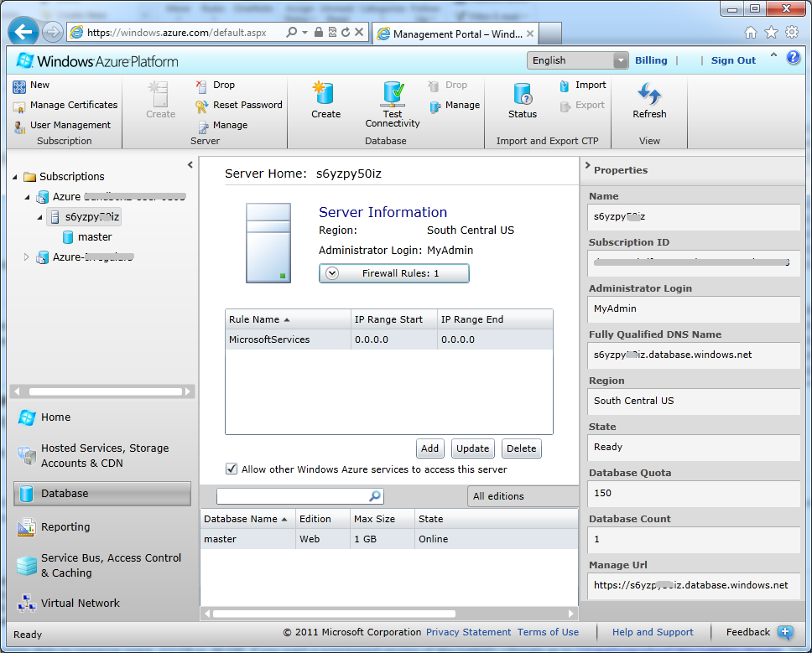
Task: Go back in the browser
Action: (23, 32)
